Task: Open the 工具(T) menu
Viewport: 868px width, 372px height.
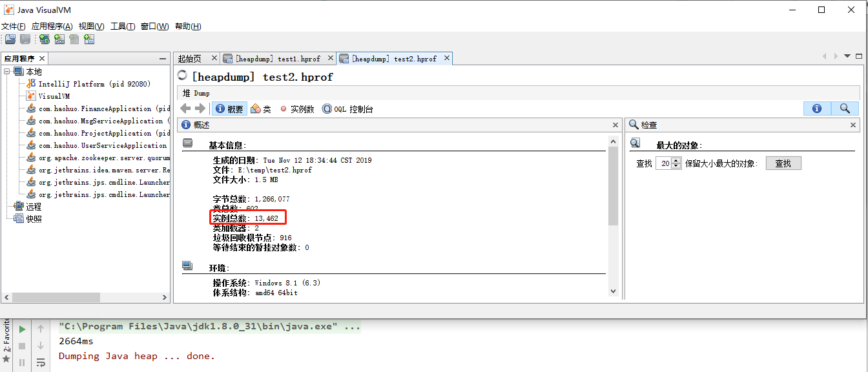Action: [123, 26]
